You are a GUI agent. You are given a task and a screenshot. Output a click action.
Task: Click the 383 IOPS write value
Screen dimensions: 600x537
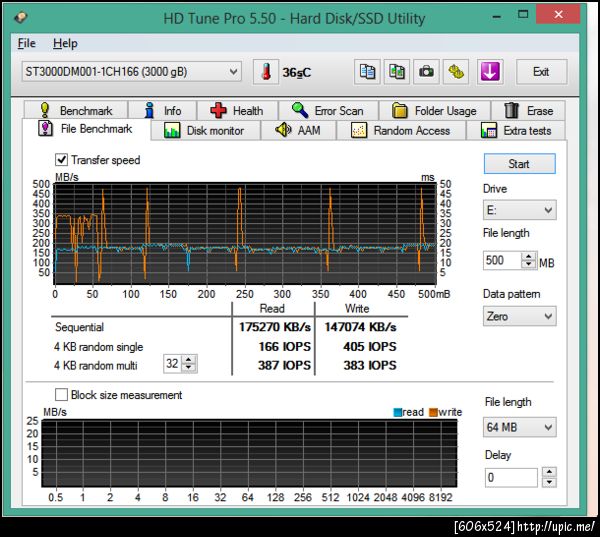tap(370, 365)
